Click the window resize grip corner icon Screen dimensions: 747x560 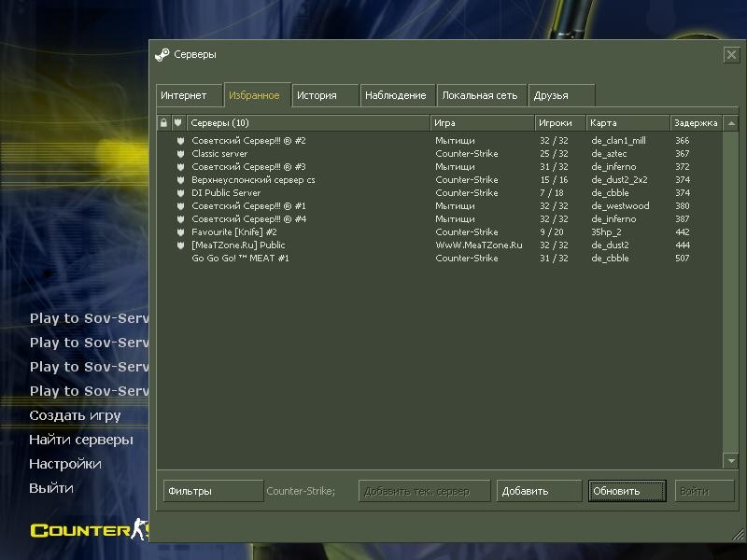[739, 534]
